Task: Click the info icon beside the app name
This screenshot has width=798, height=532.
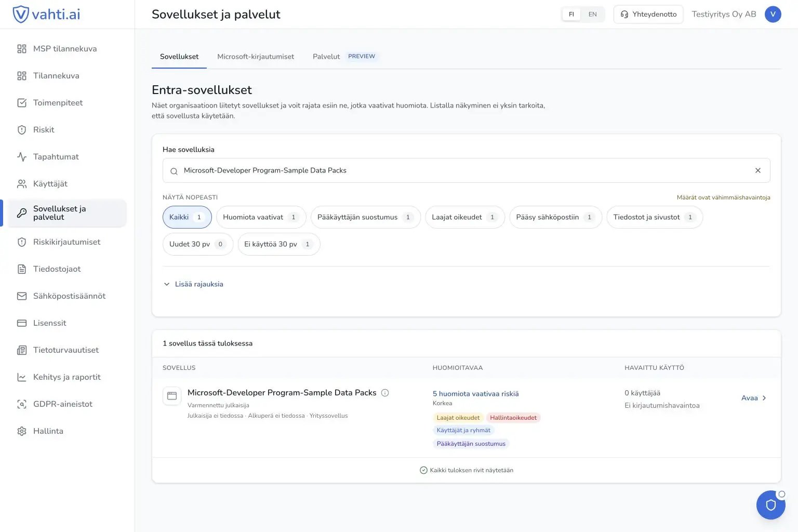Action: 385,393
